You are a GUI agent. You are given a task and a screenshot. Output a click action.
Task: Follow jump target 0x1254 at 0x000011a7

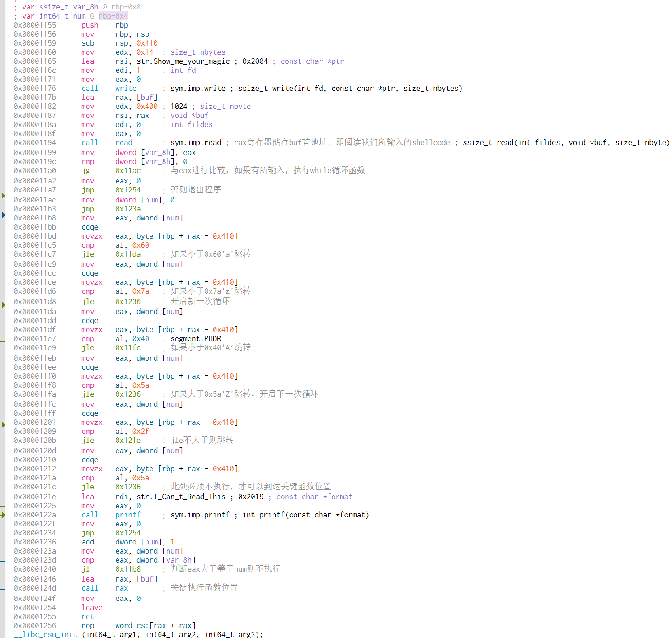[128, 190]
